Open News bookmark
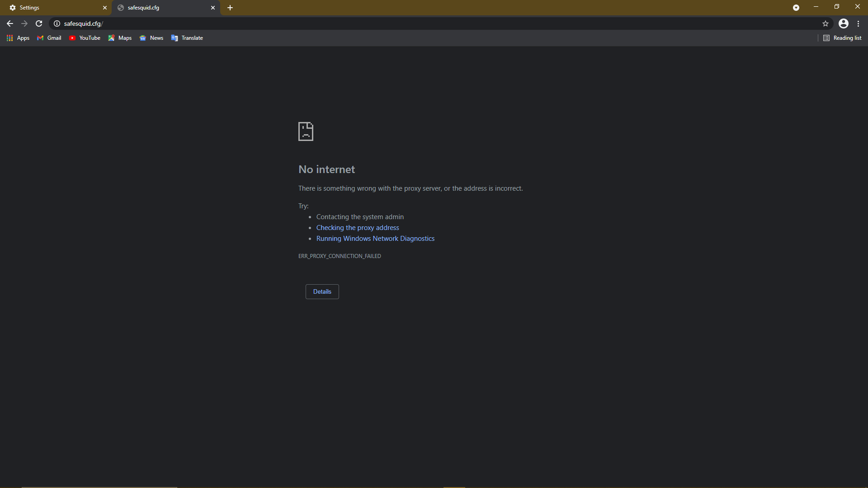This screenshot has width=868, height=488. [x=151, y=38]
